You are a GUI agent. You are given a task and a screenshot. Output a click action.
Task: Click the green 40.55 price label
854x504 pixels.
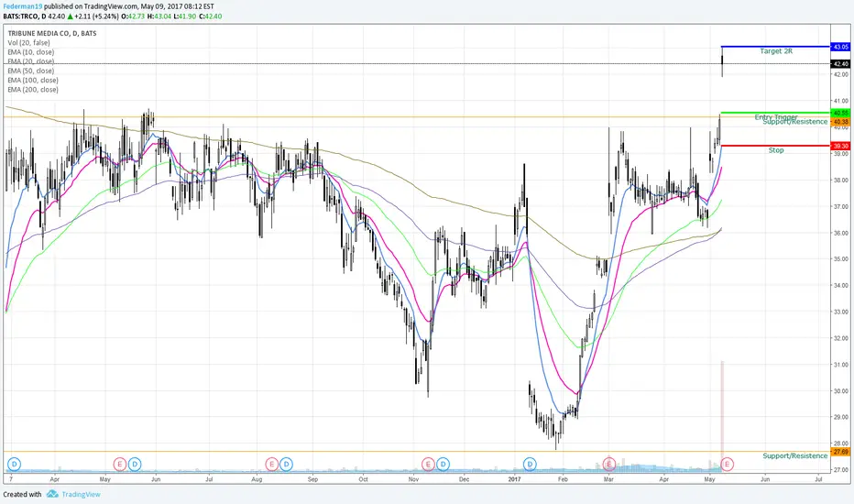(840, 113)
